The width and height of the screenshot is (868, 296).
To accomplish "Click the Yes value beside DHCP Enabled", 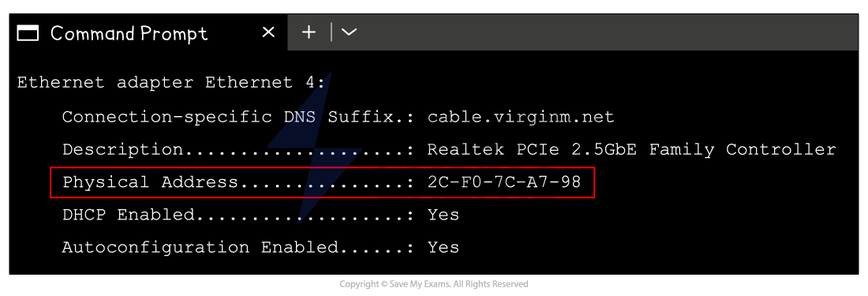I will (443, 214).
